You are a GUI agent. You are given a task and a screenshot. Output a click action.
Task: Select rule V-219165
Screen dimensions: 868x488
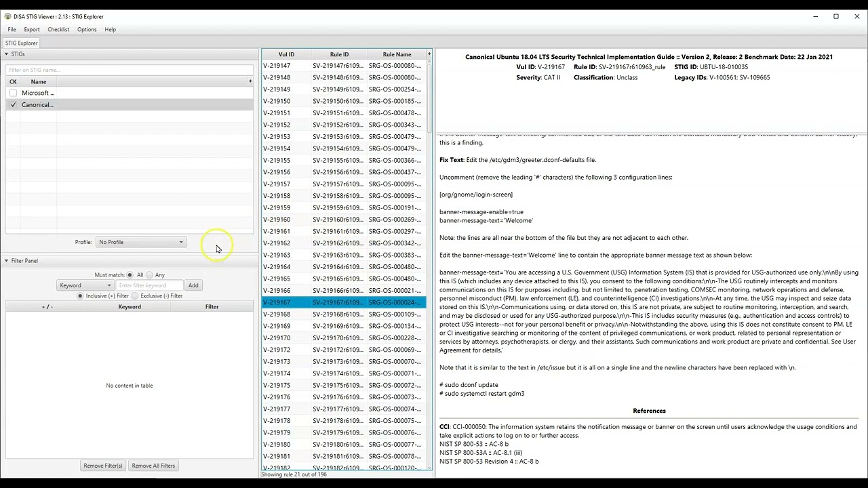[344, 279]
